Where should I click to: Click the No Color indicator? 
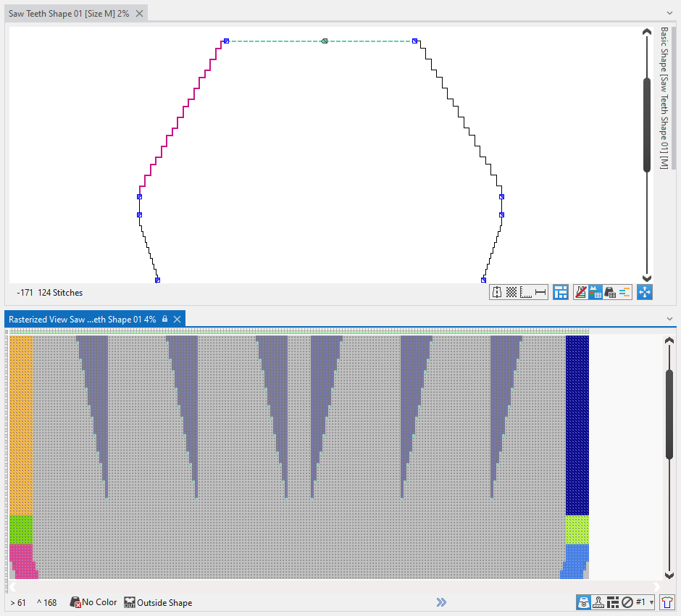click(93, 602)
